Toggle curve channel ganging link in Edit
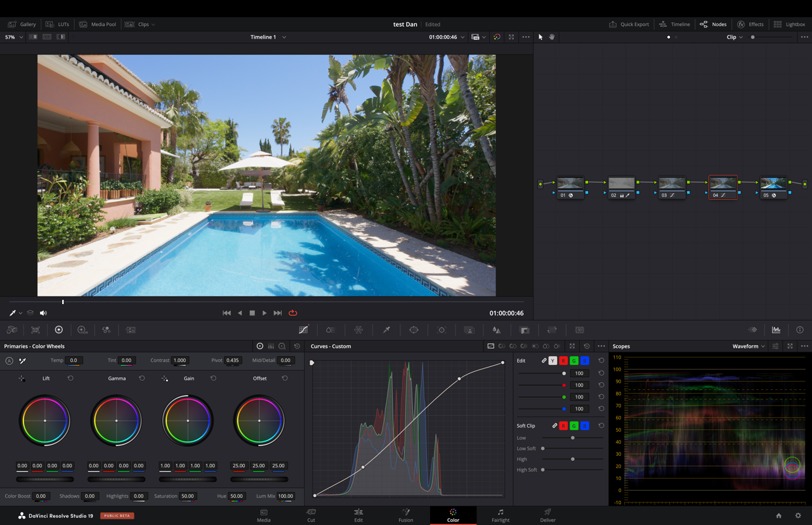This screenshot has height=525, width=812. pos(544,361)
